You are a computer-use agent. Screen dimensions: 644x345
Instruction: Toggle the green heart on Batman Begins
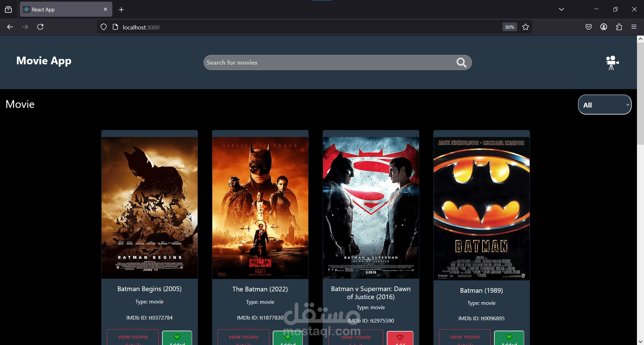click(177, 337)
